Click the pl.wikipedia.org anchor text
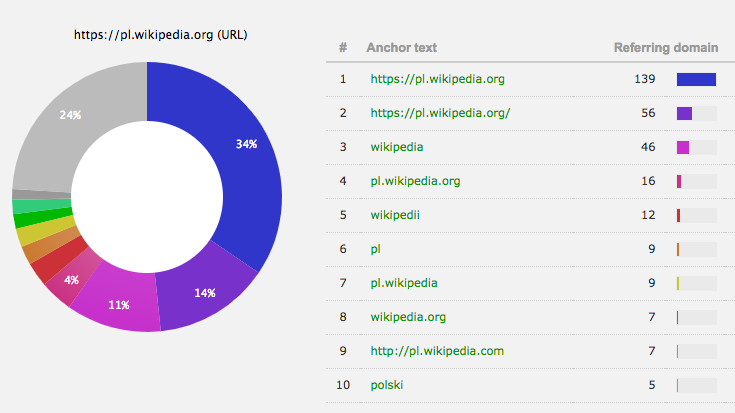Screen dimensions: 735x413 pyautogui.click(x=415, y=181)
